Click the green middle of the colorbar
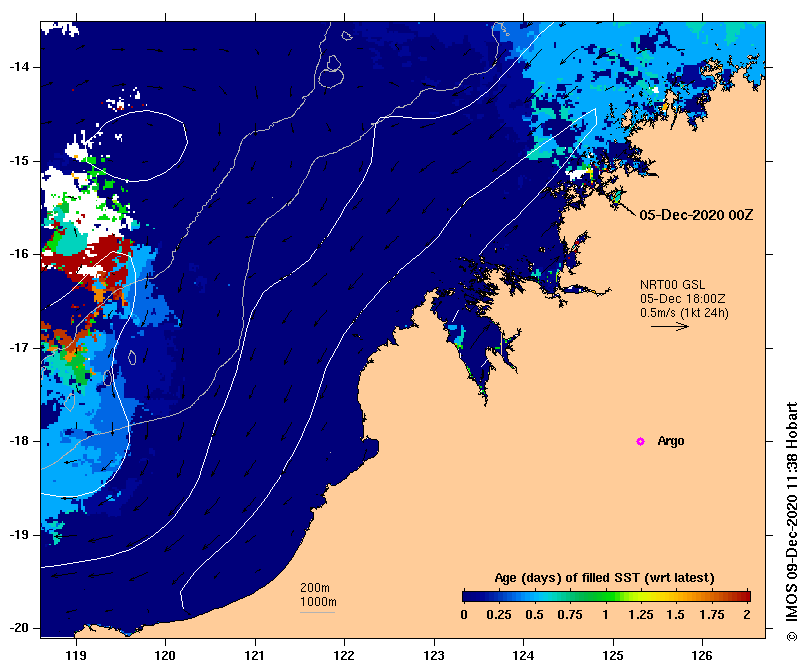 [x=606, y=597]
